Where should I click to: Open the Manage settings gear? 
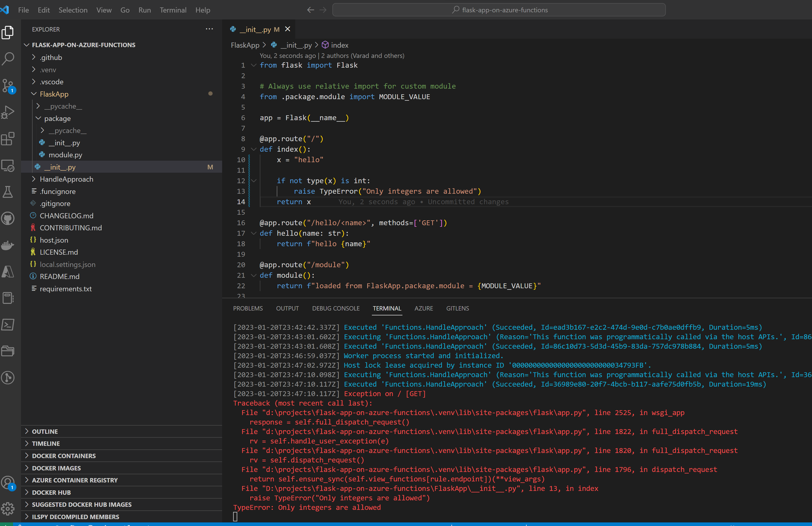pyautogui.click(x=8, y=508)
